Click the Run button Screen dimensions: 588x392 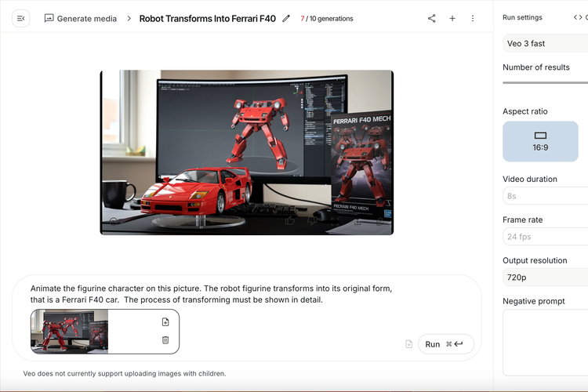pyautogui.click(x=446, y=344)
